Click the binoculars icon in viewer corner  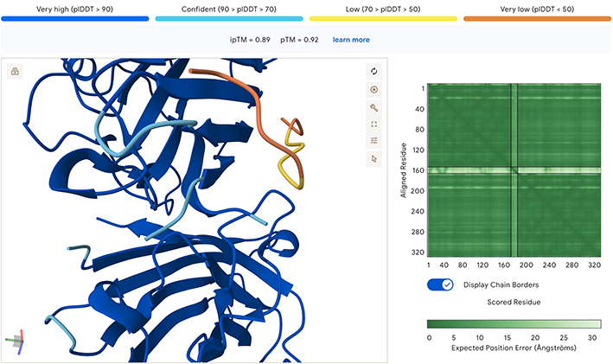coord(16,72)
